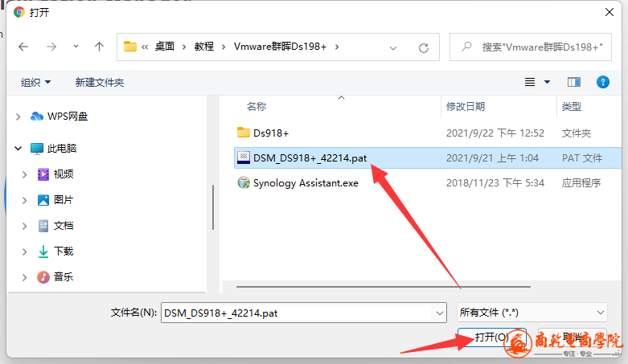The image size is (628, 364).
Task: Select DSM_DS918+_42214.pat file
Action: tap(428, 157)
